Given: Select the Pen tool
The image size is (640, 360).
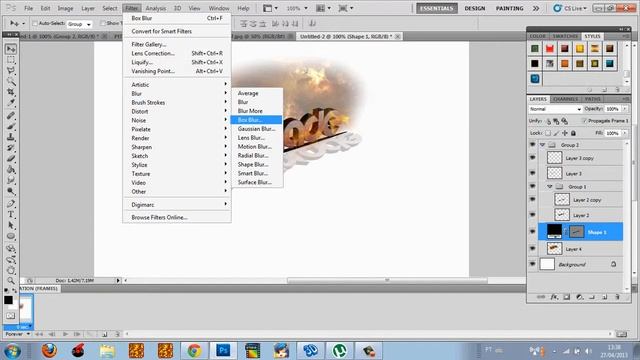Looking at the screenshot, I should [x=11, y=204].
